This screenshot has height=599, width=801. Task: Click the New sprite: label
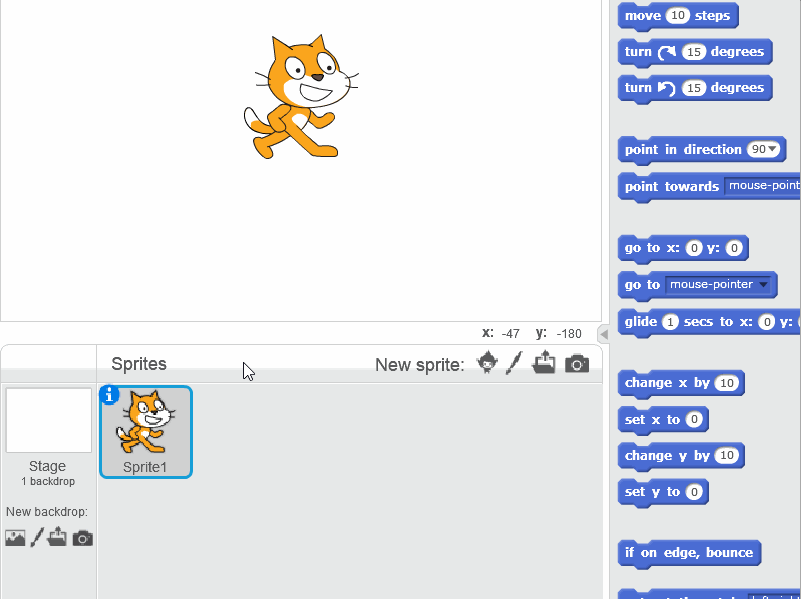coord(420,365)
